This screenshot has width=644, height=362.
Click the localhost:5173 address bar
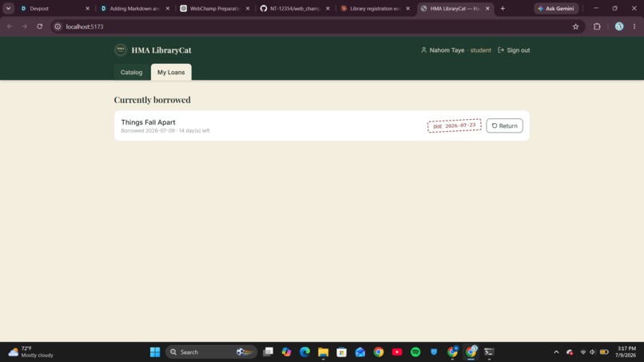tap(316, 26)
